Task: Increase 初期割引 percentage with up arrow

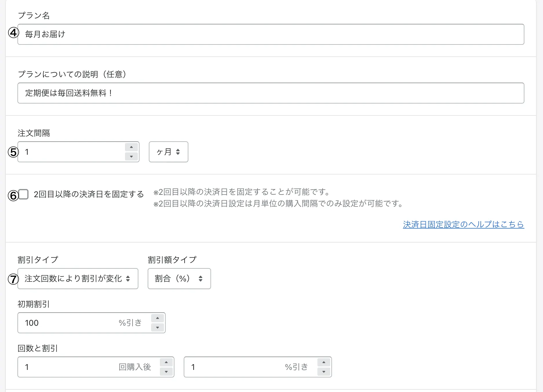Action: point(158,318)
